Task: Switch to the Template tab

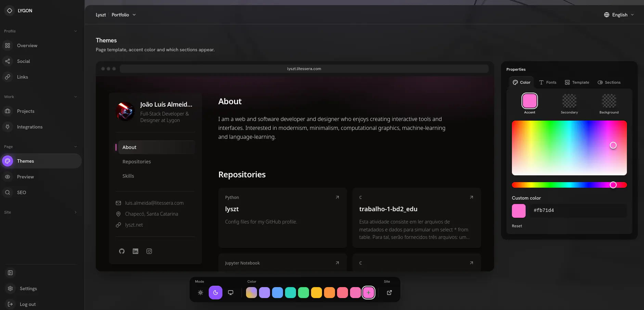Action: click(x=577, y=82)
